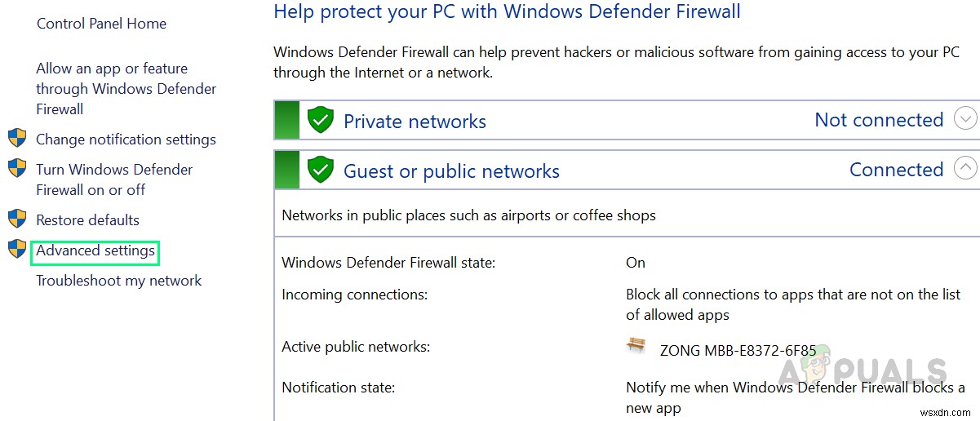This screenshot has height=421, width=980.
Task: Click the bench icon next to ZONG network
Action: 636,345
